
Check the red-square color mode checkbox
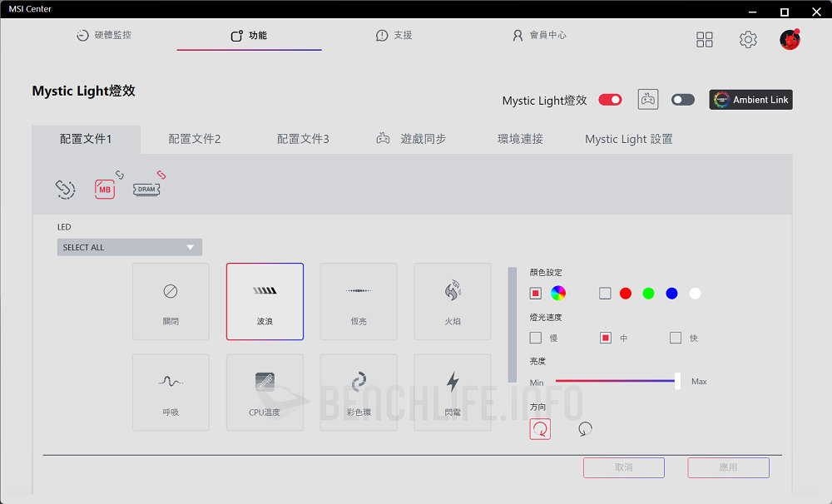click(x=535, y=293)
